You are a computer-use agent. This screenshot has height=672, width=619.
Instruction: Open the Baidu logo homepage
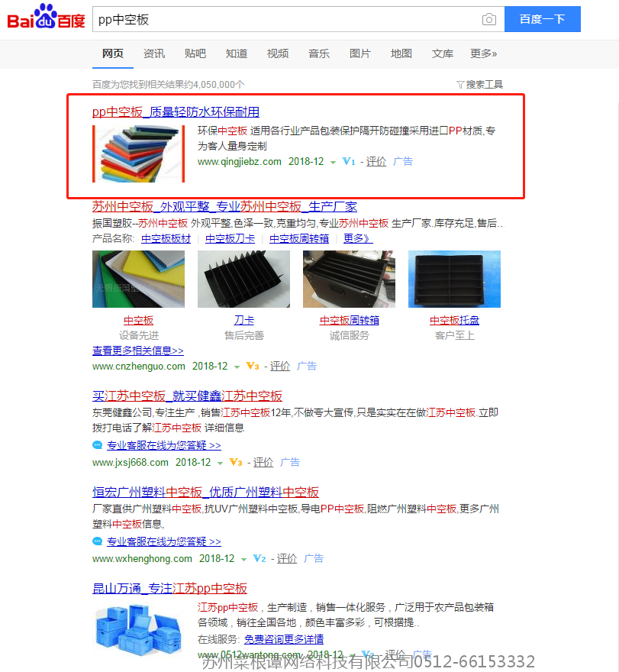[46, 17]
